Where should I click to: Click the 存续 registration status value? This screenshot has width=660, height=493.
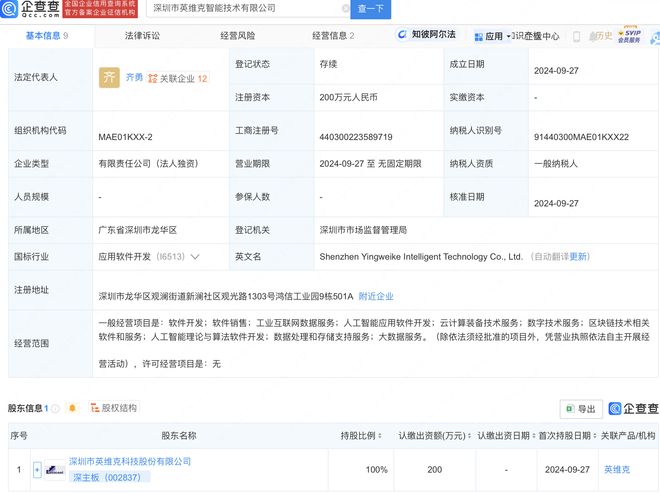[x=328, y=64]
